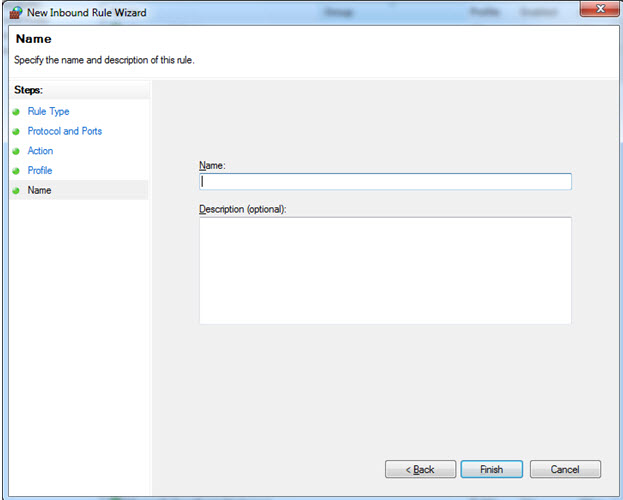
Task: Click the New Inbound Rule Wizard title text
Action: (85, 10)
